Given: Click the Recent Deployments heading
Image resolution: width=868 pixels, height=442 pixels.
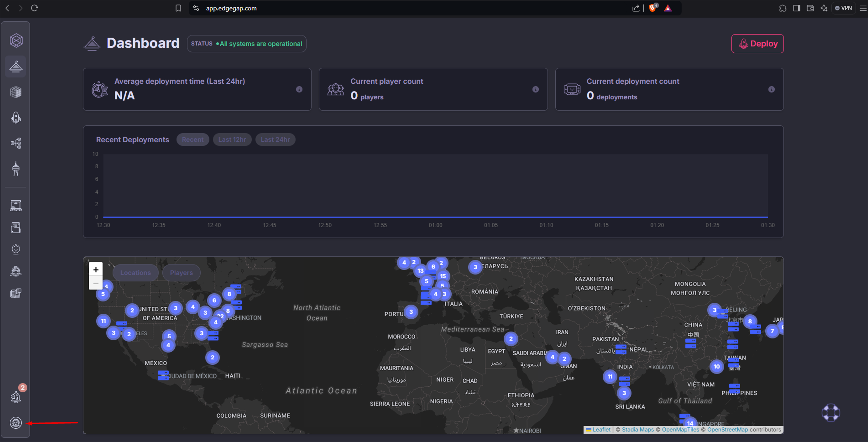Looking at the screenshot, I should pyautogui.click(x=132, y=139).
